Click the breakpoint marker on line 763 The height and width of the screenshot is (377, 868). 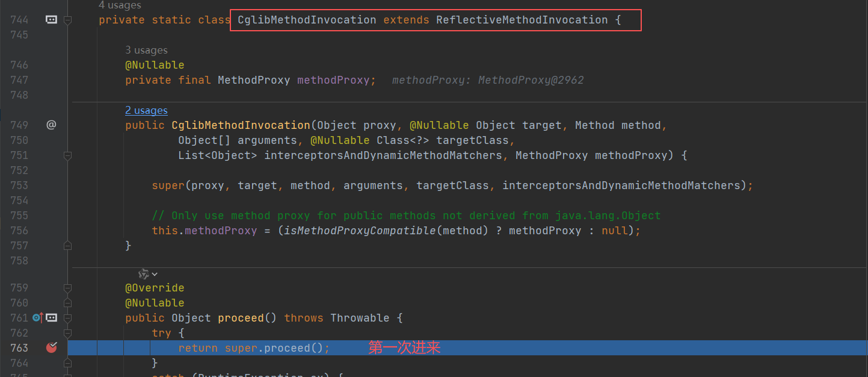click(52, 347)
